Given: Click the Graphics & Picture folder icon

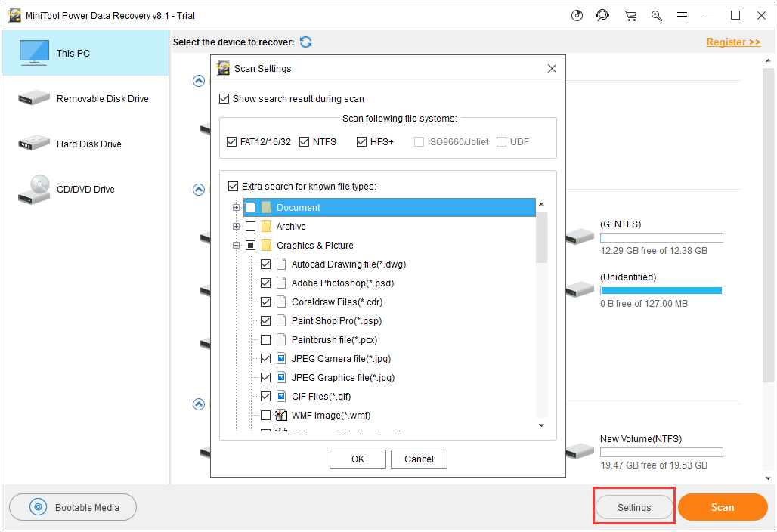Looking at the screenshot, I should coord(267,245).
